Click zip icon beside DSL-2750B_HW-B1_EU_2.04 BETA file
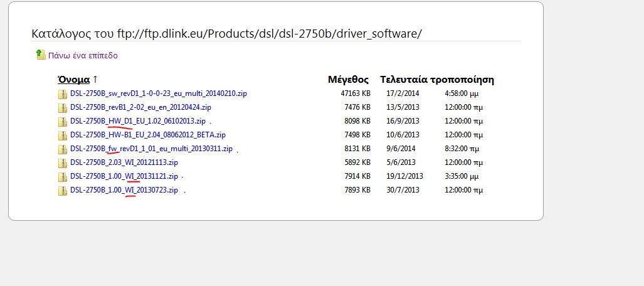The image size is (644, 286). coord(63,135)
